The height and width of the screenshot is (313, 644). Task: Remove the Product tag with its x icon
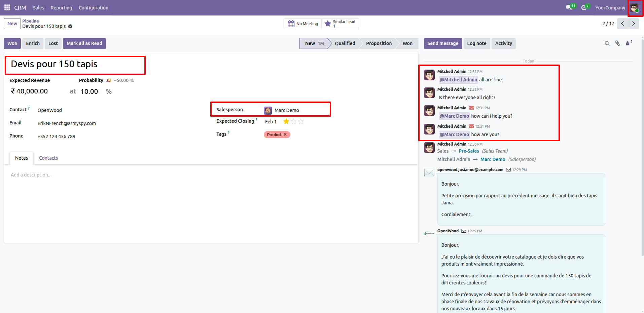(x=285, y=134)
